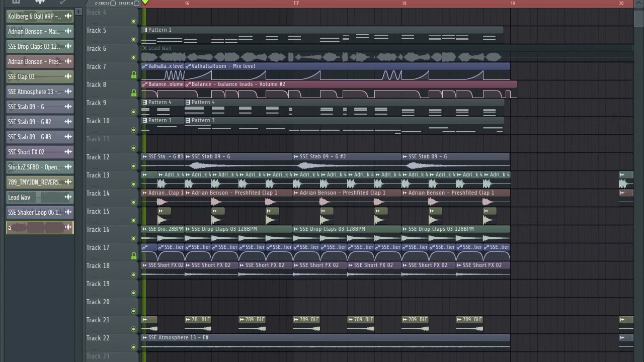The image size is (644, 362).
Task: Click the playlist vertical scrollbar handle
Action: (638, 18)
